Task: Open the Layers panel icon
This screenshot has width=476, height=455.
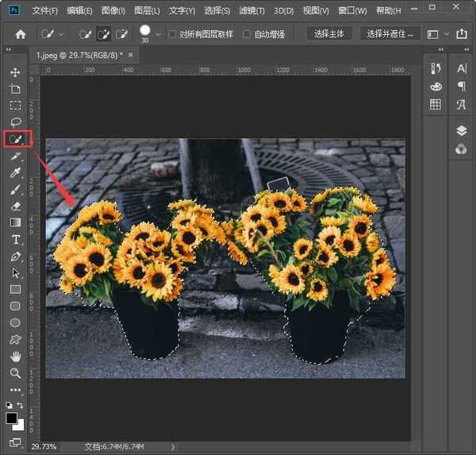Action: (x=461, y=131)
